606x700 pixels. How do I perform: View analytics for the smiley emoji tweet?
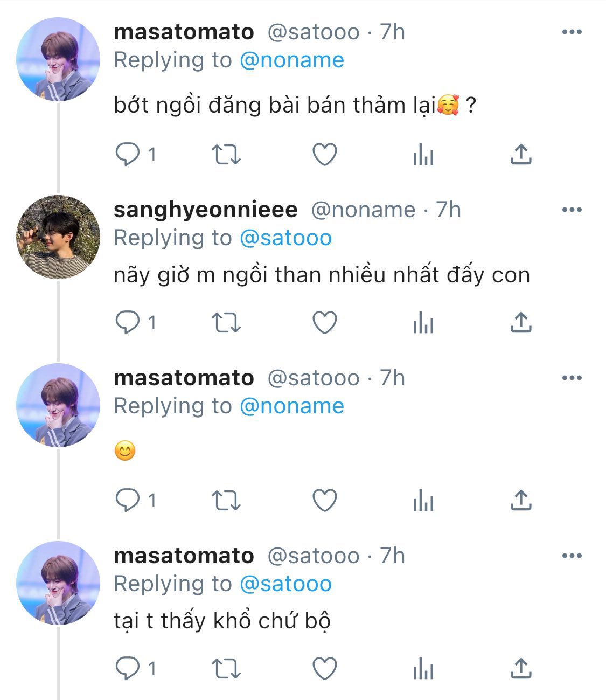click(x=423, y=501)
